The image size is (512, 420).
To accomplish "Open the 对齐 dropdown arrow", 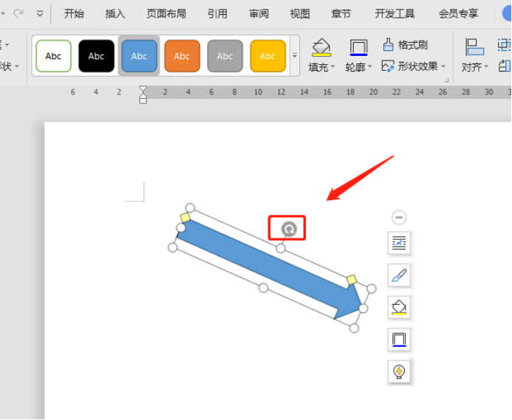I will click(486, 67).
